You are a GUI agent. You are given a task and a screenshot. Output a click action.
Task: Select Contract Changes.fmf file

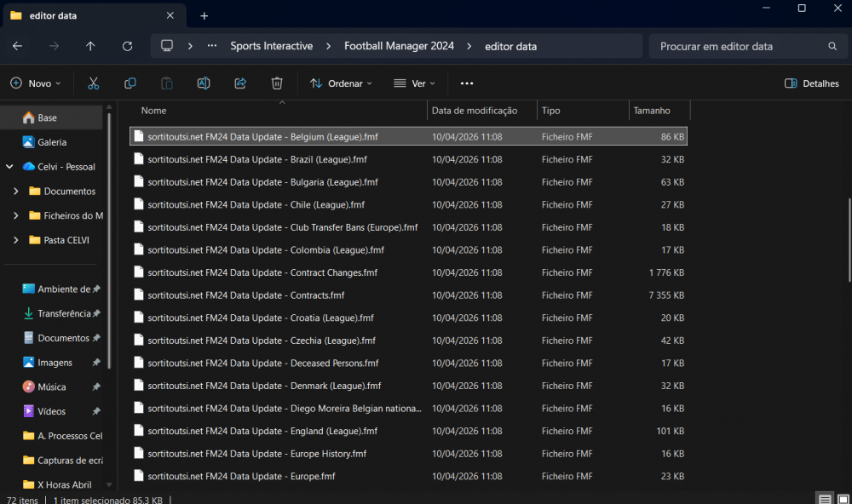point(409,272)
